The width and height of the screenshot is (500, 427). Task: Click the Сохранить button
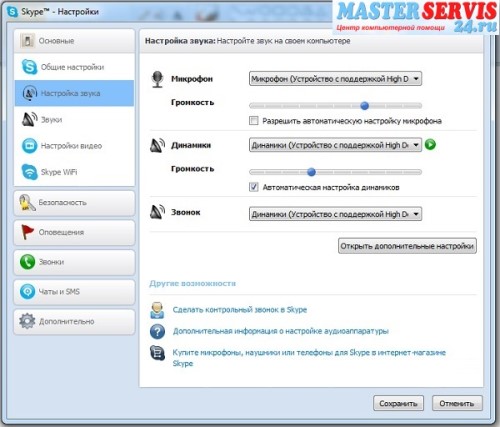pos(398,403)
